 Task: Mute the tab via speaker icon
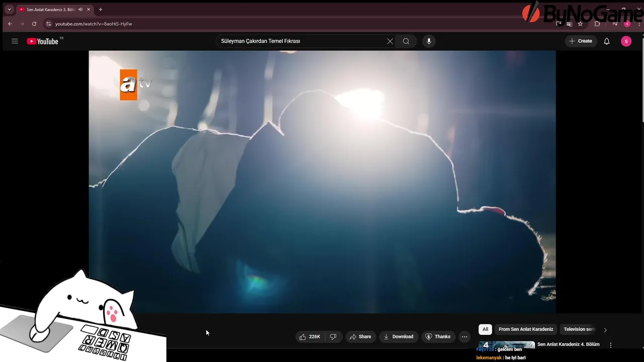click(80, 10)
